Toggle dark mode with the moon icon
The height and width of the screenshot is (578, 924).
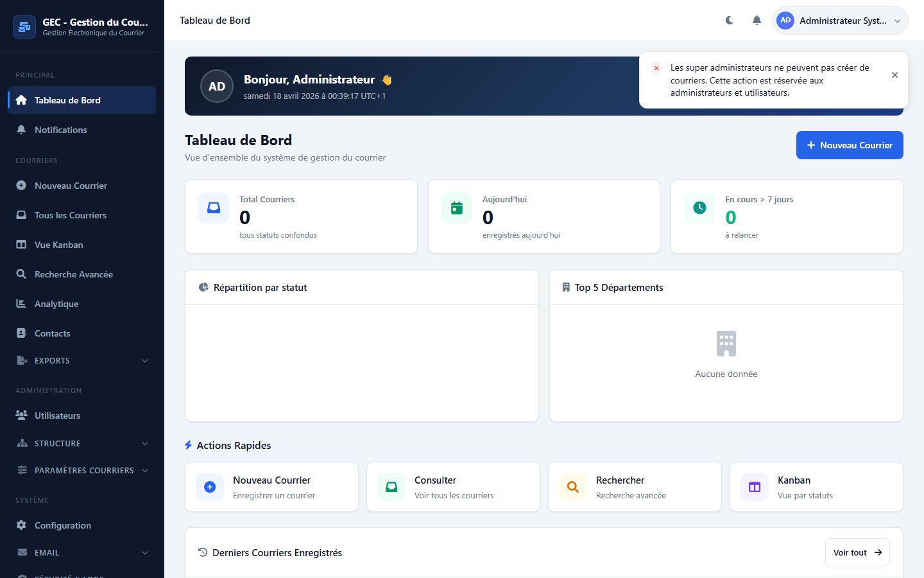coord(730,21)
